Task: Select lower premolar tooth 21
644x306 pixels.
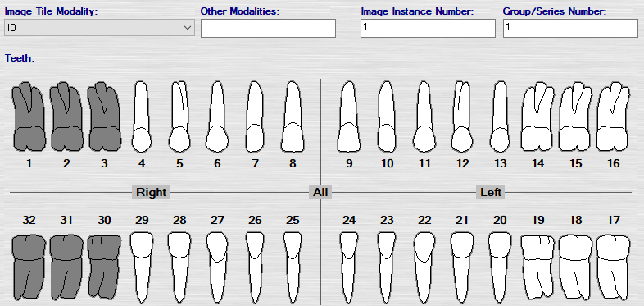Action: tap(462, 268)
